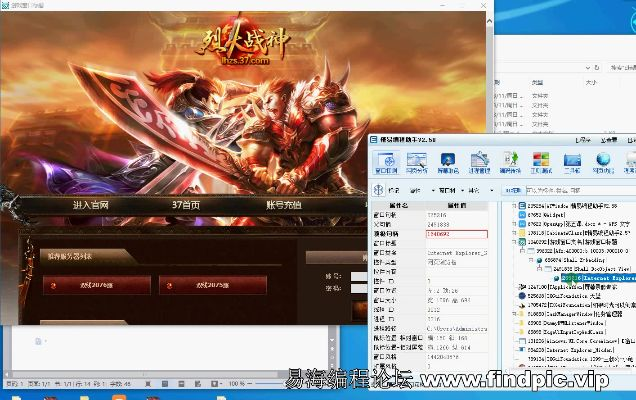The image size is (636, 400).
Task: Open File Explorer address history dropdown chevron
Action: click(x=587, y=67)
